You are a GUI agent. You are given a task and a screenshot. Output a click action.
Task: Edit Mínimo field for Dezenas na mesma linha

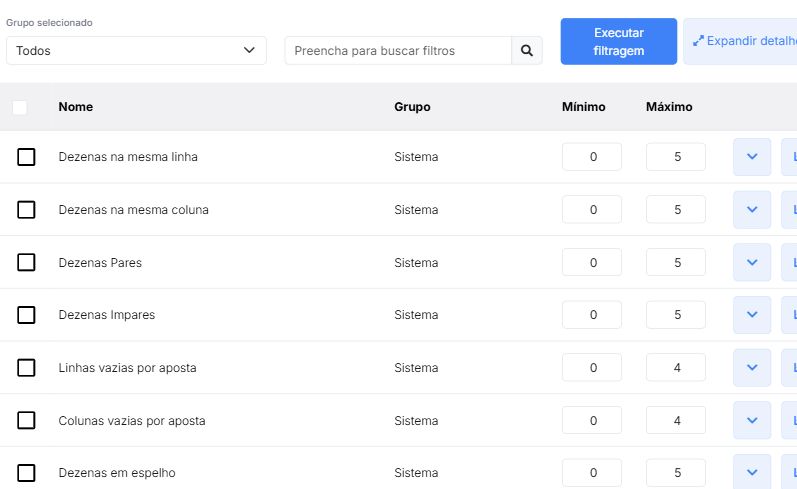592,157
